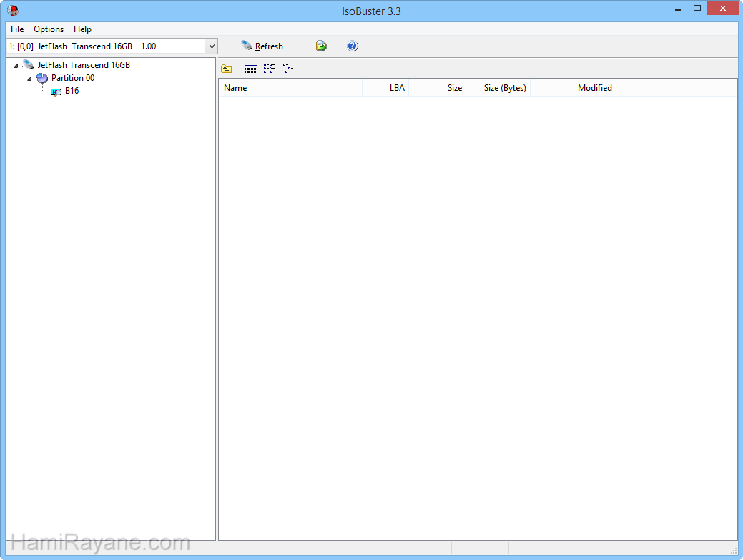
Task: Select the JetFlash Transcend 16GB drive combo box
Action: coord(112,46)
